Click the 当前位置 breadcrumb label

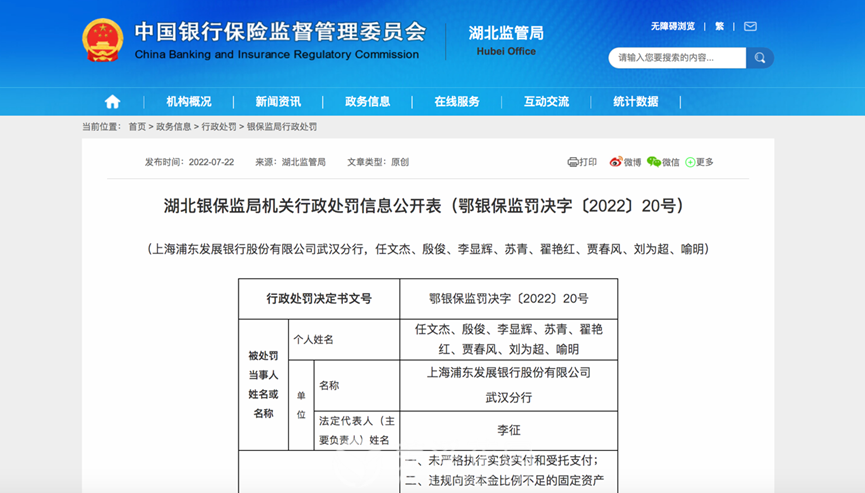click(x=101, y=127)
